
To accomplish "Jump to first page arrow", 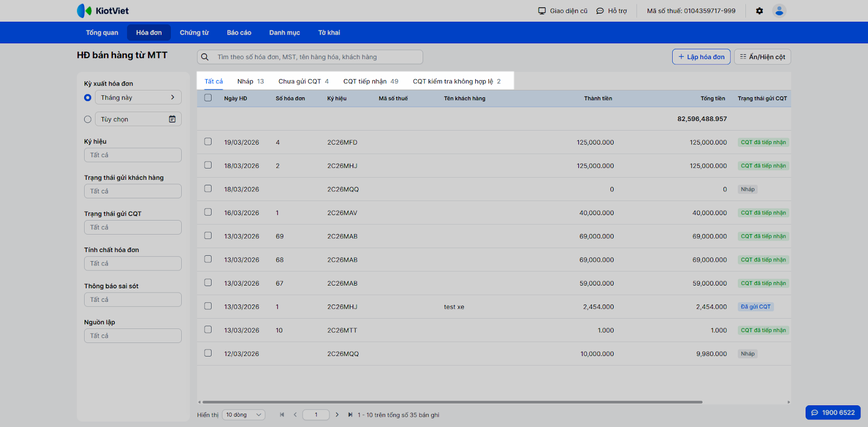I will click(x=282, y=415).
